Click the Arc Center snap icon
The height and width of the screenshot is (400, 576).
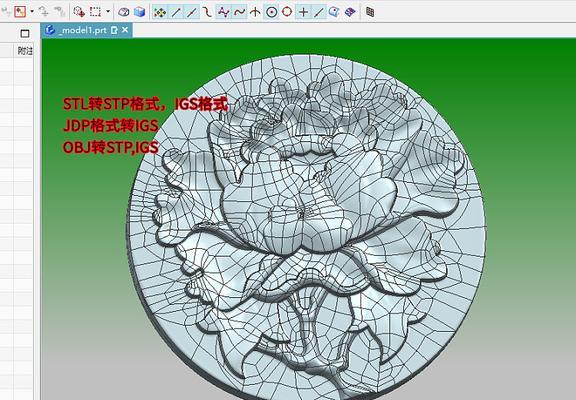tap(271, 12)
